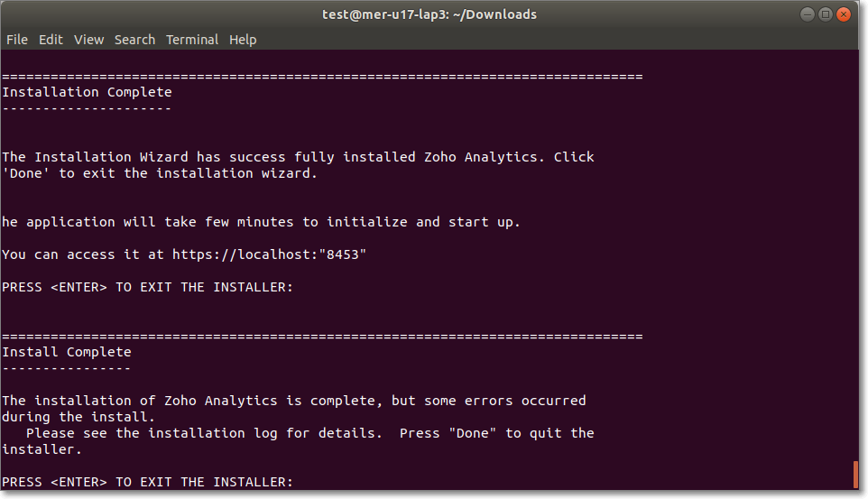868x499 pixels.
Task: Open the Help menu
Action: (x=243, y=40)
